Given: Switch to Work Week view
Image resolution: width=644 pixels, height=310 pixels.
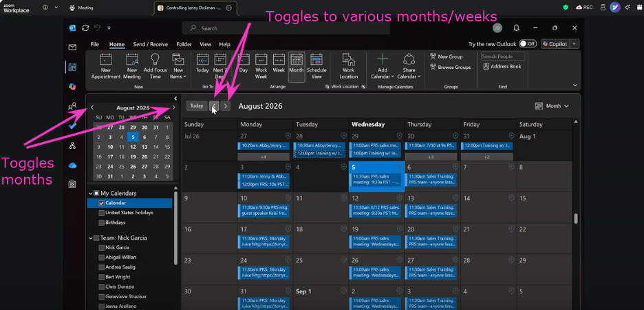Looking at the screenshot, I should tap(261, 66).
